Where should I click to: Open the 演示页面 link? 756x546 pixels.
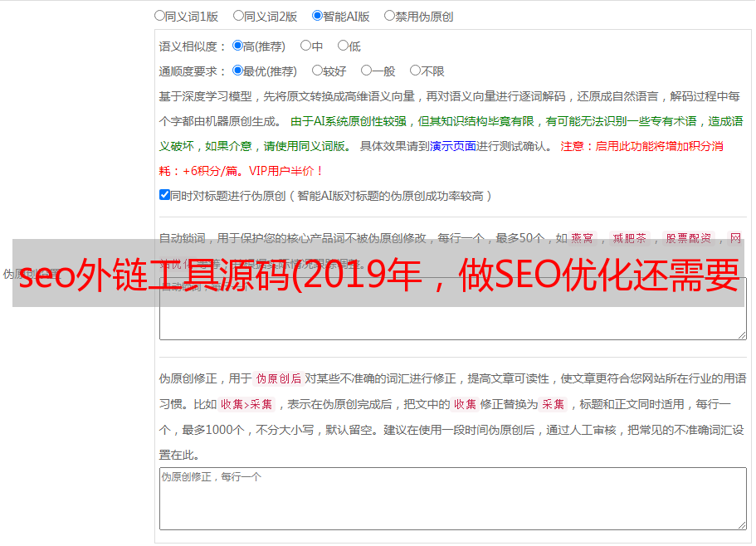point(453,146)
